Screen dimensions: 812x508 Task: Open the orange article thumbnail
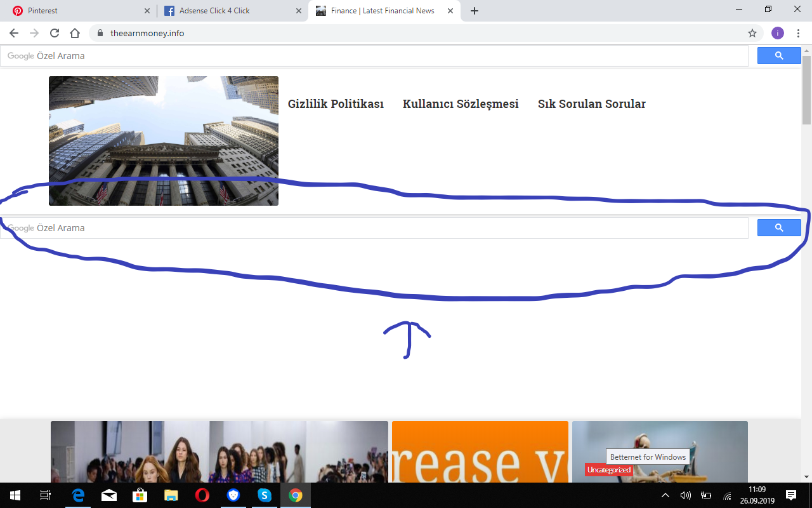(480, 451)
